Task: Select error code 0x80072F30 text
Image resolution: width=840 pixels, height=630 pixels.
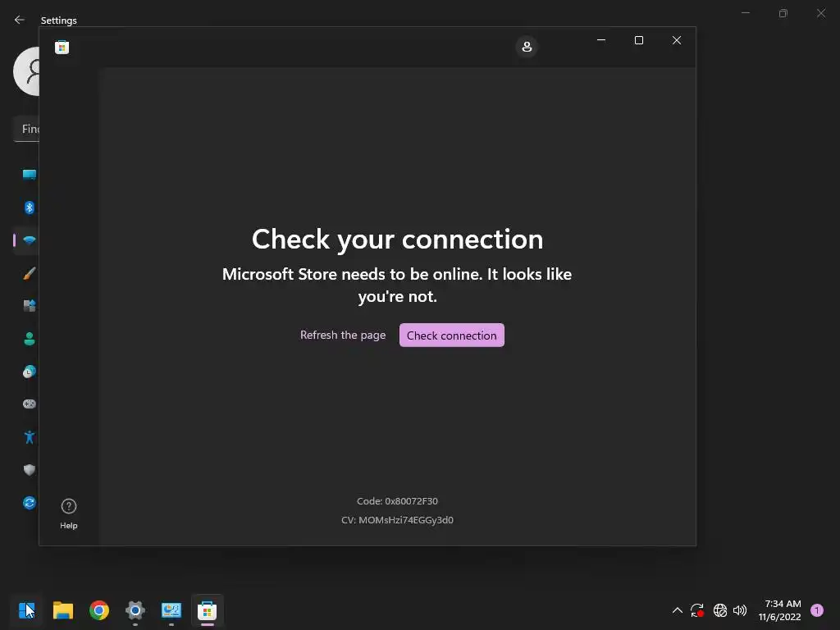Action: 397,501
